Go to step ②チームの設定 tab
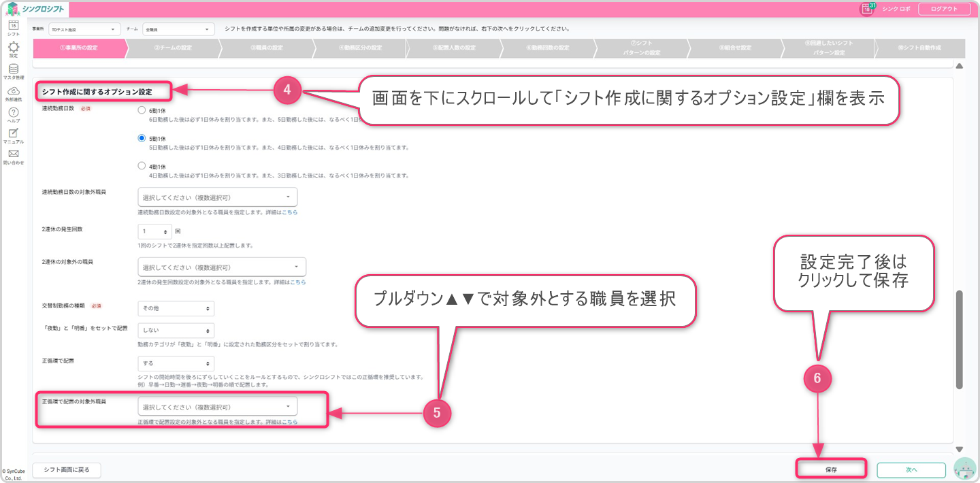 click(x=173, y=48)
